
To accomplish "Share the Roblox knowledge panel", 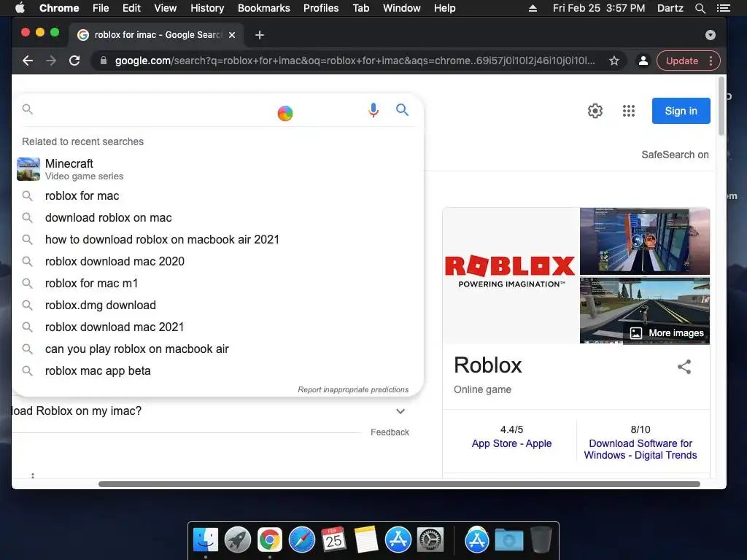I will [684, 367].
